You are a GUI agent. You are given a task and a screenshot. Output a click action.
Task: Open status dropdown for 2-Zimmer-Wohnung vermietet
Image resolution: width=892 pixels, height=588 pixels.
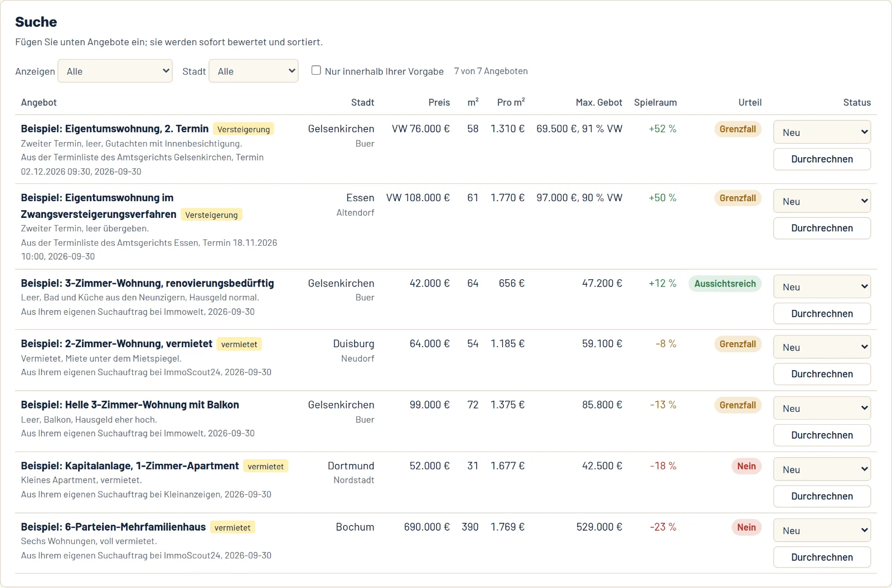822,347
